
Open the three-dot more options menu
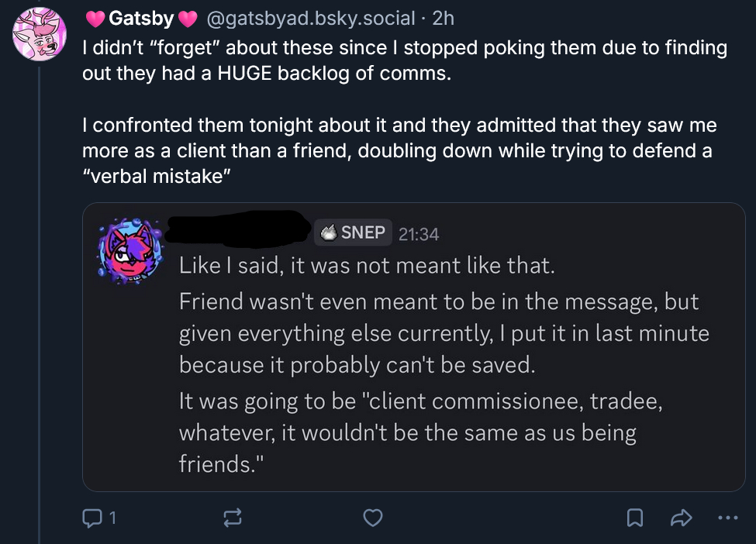(x=728, y=517)
